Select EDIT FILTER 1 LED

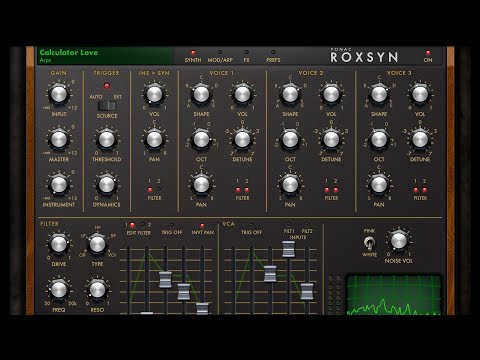(132, 225)
